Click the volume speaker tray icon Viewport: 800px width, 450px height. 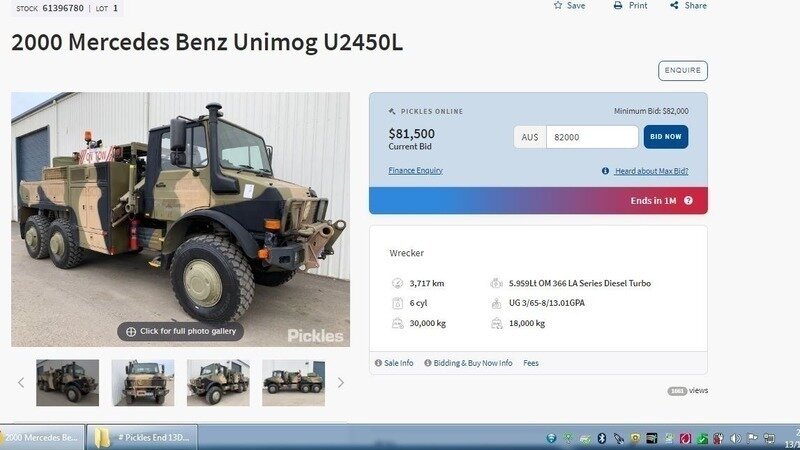735,438
